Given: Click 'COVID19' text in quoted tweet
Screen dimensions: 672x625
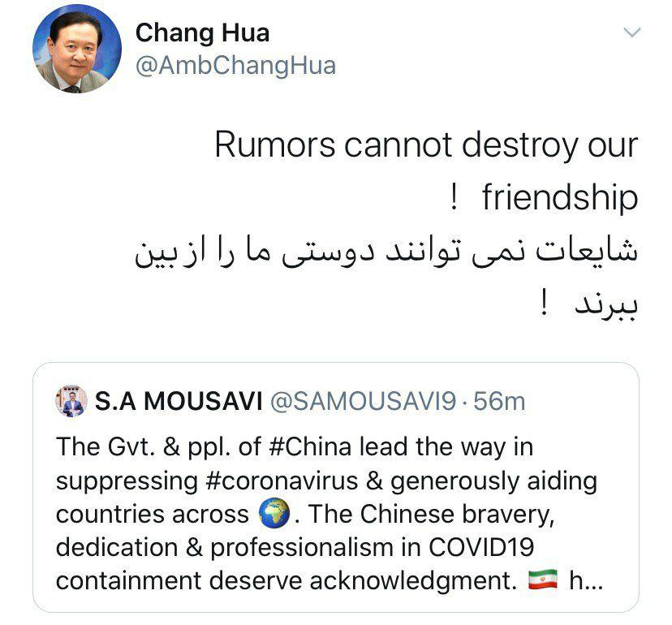Looking at the screenshot, I should 481,547.
